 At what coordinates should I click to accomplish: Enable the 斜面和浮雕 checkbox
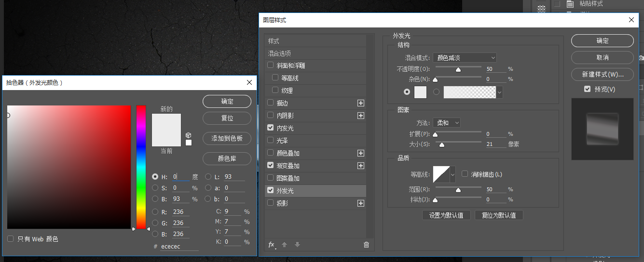coord(271,65)
